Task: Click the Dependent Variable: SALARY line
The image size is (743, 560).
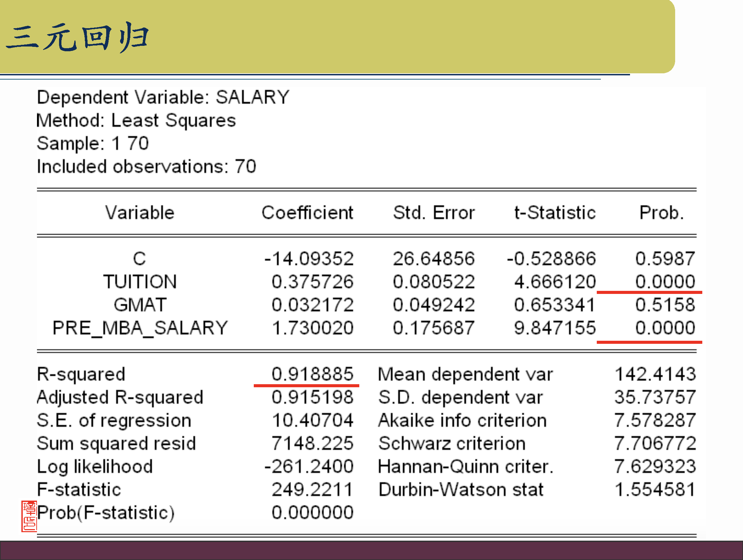Action: (x=163, y=97)
